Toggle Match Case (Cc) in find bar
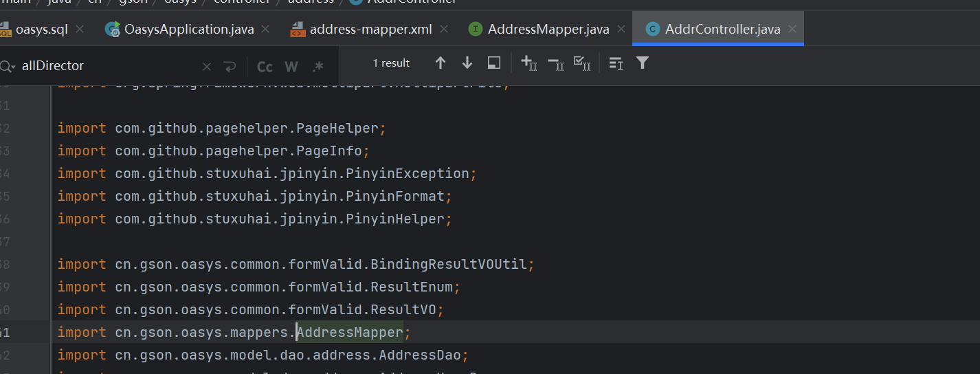This screenshot has width=980, height=374. click(265, 67)
